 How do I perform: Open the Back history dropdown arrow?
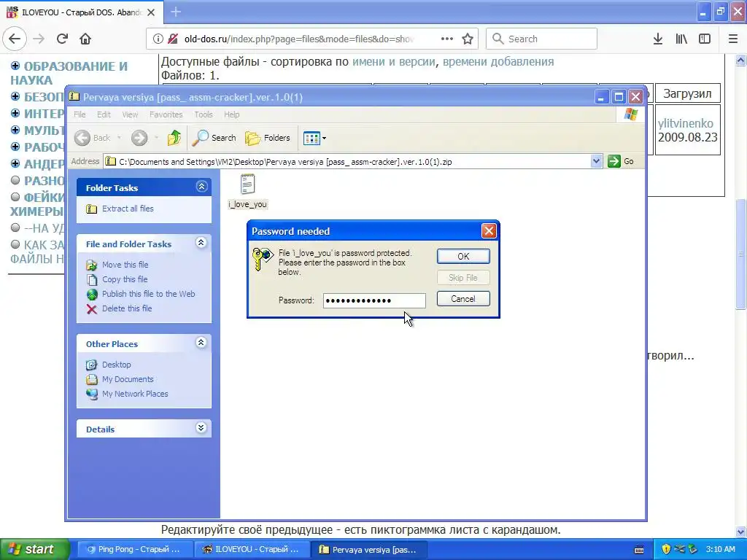[x=119, y=138]
